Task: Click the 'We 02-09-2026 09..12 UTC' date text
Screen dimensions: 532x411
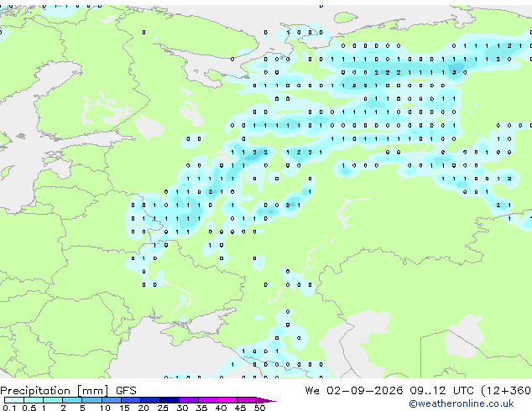Action: coord(389,390)
